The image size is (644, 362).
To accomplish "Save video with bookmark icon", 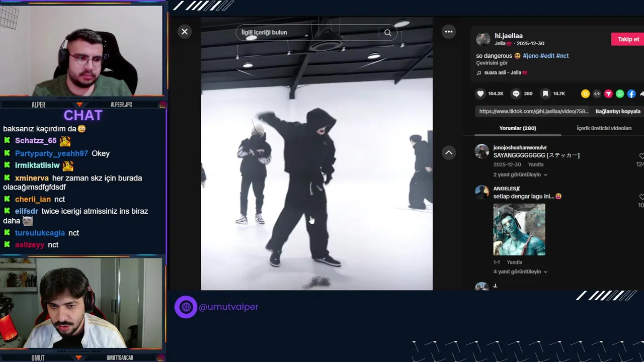I will point(545,94).
